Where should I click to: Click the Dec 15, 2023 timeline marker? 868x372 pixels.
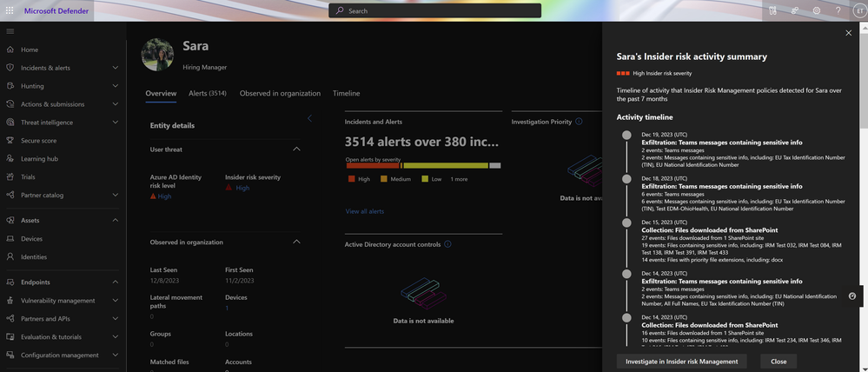(626, 223)
